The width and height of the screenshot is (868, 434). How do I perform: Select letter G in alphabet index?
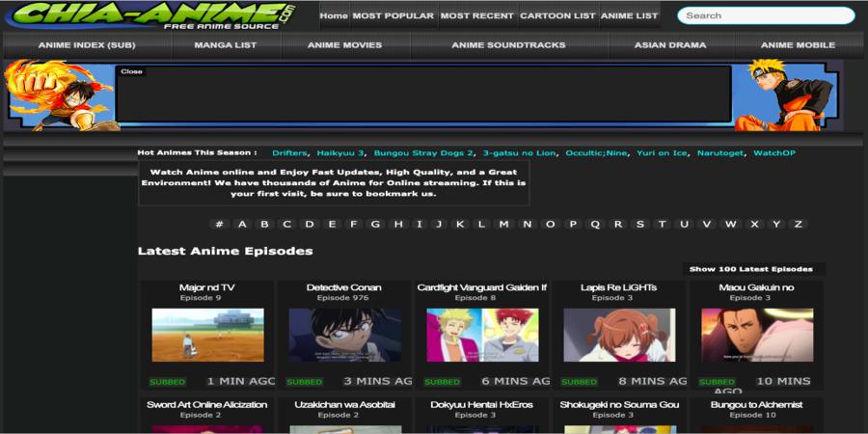click(375, 224)
